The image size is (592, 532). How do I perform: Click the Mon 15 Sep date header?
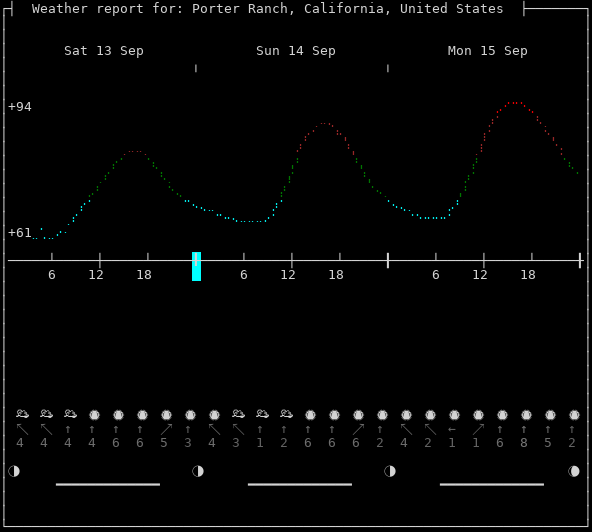pyautogui.click(x=487, y=51)
